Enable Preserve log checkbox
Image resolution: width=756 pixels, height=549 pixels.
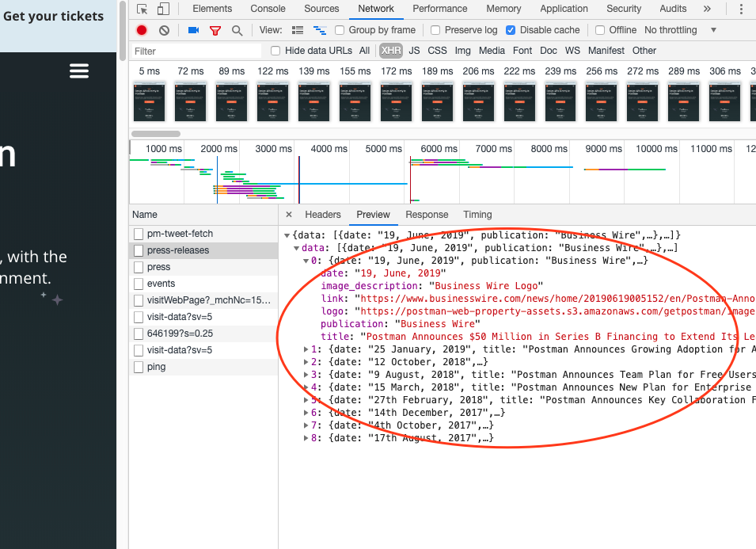435,30
